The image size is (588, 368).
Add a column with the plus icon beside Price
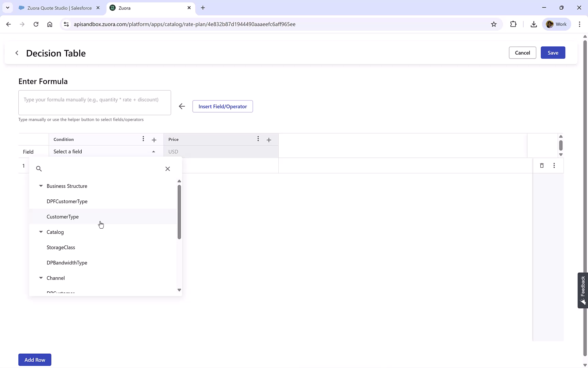pos(269,140)
